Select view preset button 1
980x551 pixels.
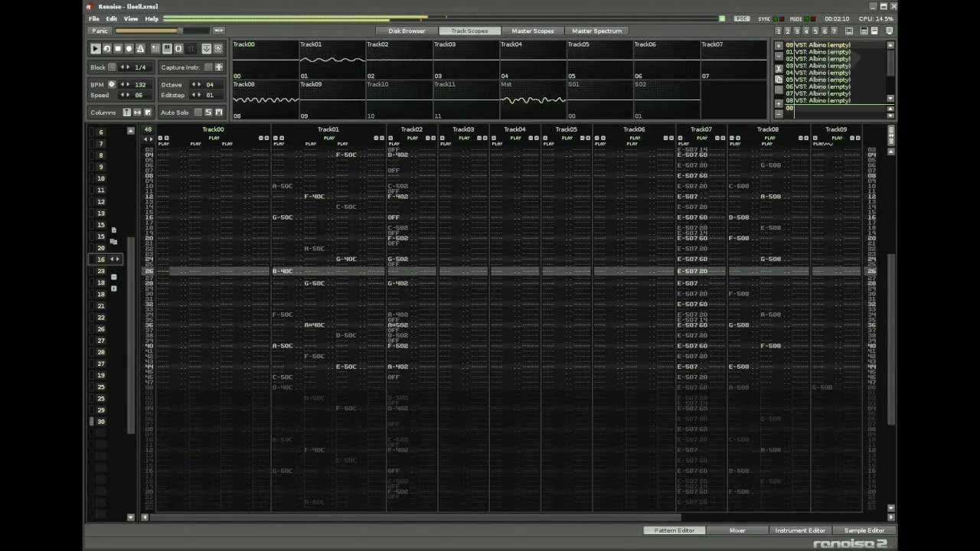tap(779, 31)
